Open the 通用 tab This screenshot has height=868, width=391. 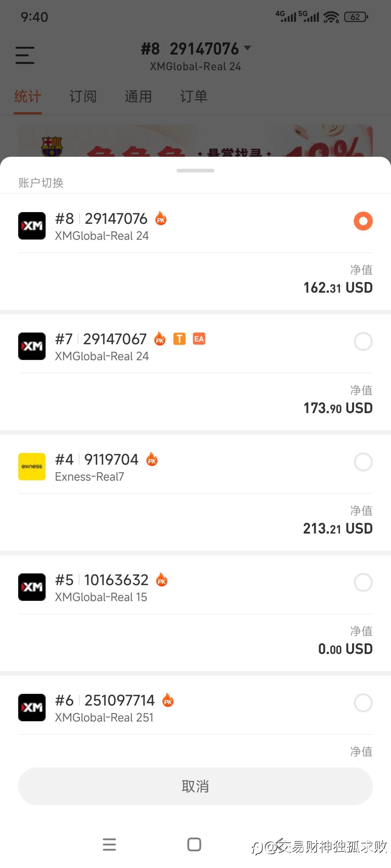coord(138,97)
